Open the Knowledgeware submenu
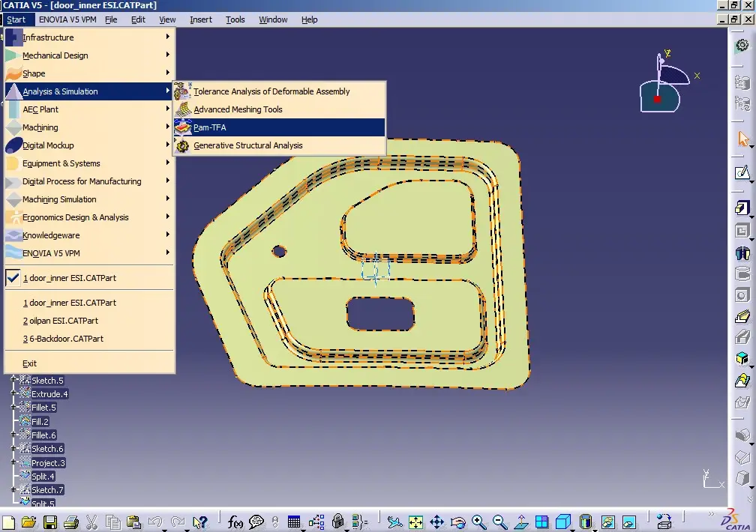Image resolution: width=756 pixels, height=532 pixels. (89, 235)
